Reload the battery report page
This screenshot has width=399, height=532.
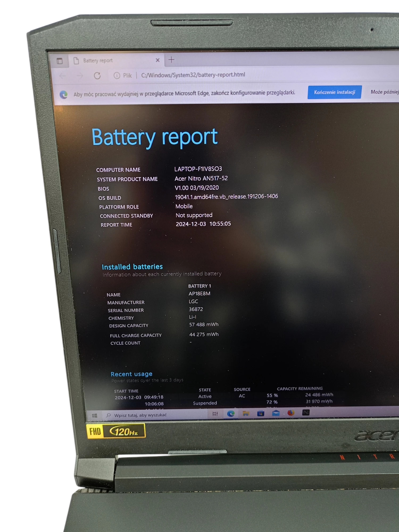(x=97, y=76)
